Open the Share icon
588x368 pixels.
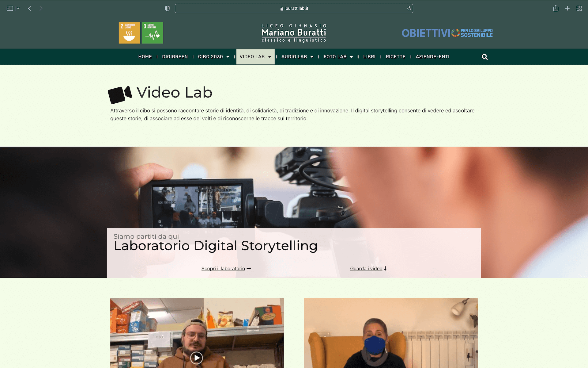pos(556,8)
